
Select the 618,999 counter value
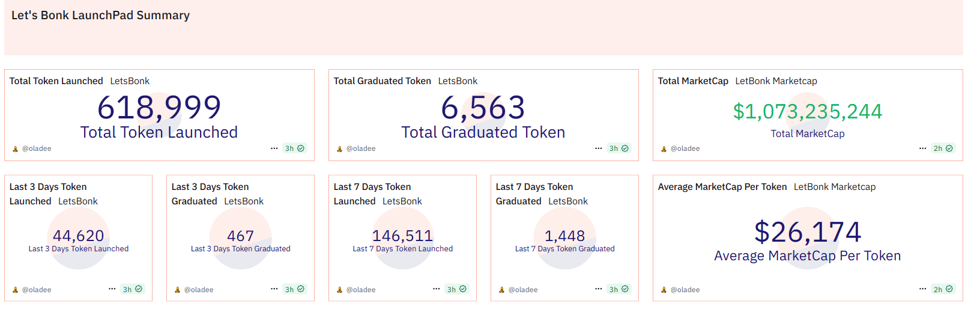(x=159, y=108)
